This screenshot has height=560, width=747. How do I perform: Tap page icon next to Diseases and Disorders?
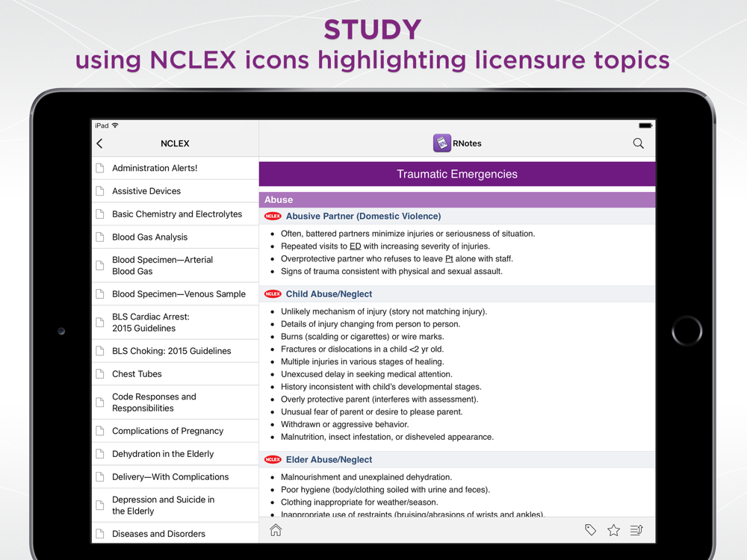100,534
